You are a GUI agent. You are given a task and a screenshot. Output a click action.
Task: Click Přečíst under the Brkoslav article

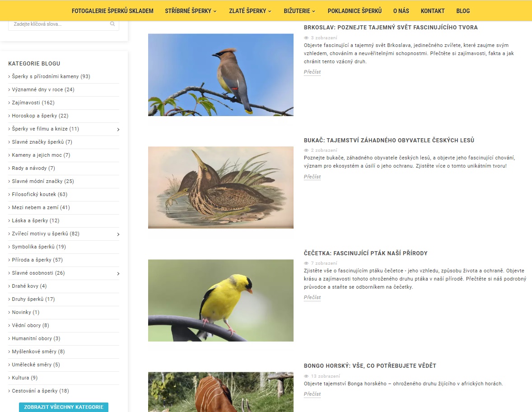click(312, 72)
